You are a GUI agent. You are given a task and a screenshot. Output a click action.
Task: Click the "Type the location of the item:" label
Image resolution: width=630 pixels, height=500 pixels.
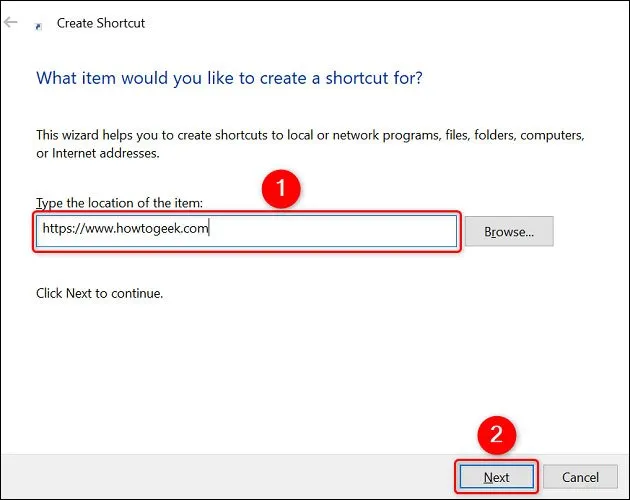(x=119, y=203)
